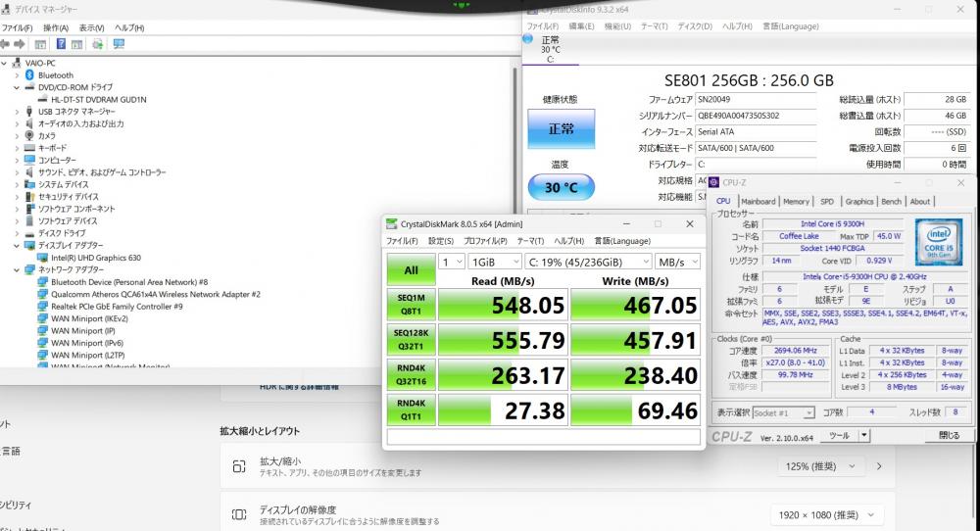Open the 1920 × 1080 resolution dropdown

(826, 514)
